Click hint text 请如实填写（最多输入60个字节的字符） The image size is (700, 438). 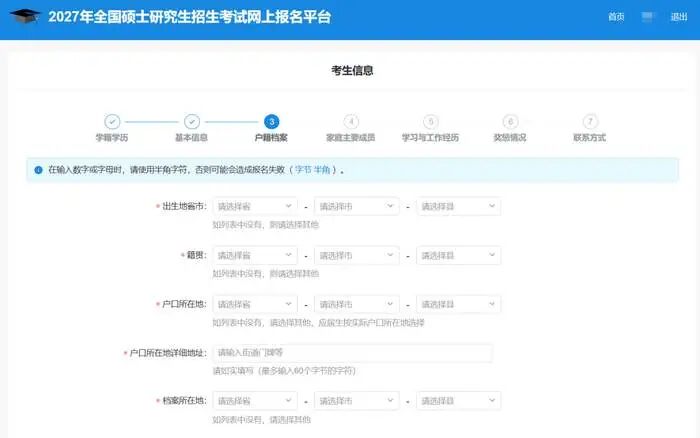284,371
